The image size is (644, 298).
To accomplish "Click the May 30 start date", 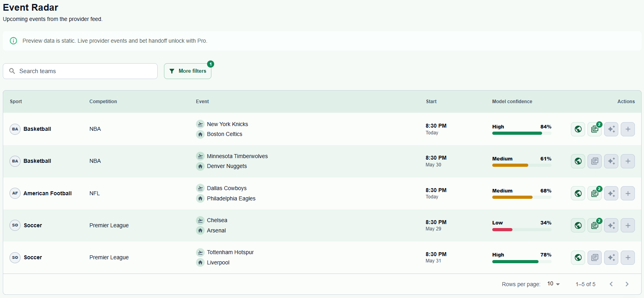I will 433,165.
